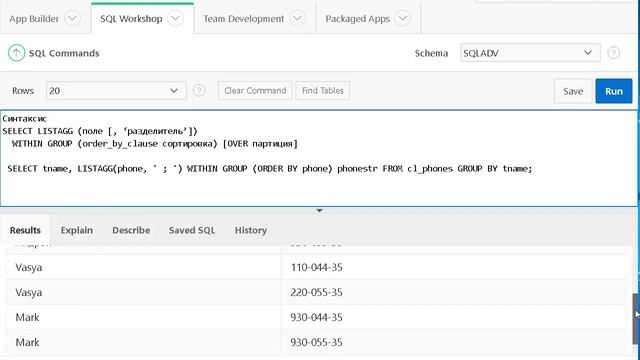
Task: Click the Синтаксис line in editor
Action: pos(24,119)
